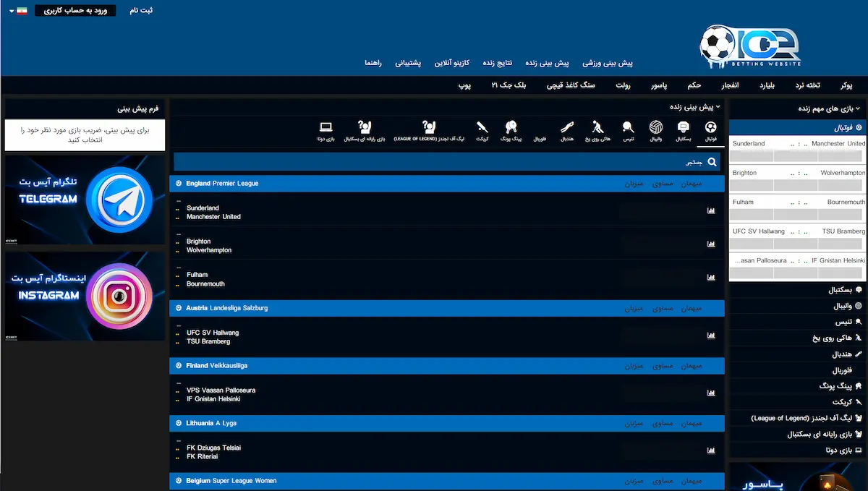Expand the والیبال volleyball row in the right sidebar
The height and width of the screenshot is (491, 868).
[x=797, y=306]
